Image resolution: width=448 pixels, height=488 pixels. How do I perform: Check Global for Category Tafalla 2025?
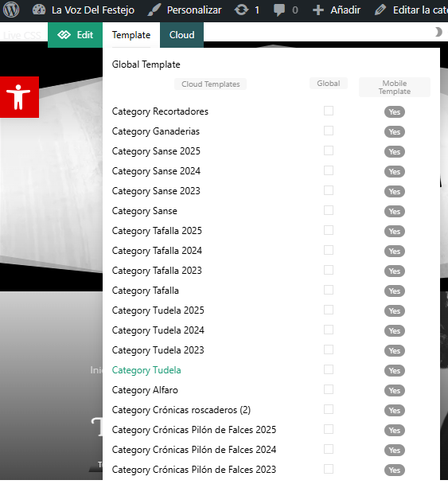(x=329, y=230)
